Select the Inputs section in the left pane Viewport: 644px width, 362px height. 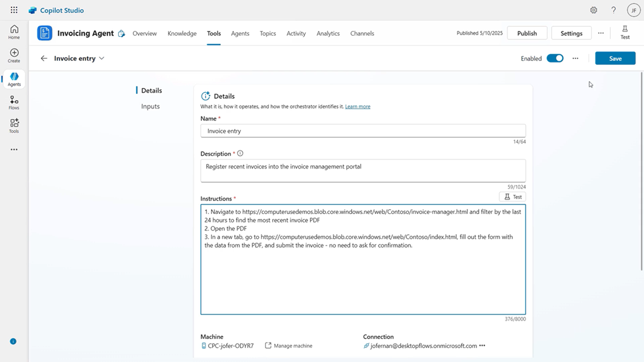pos(150,106)
